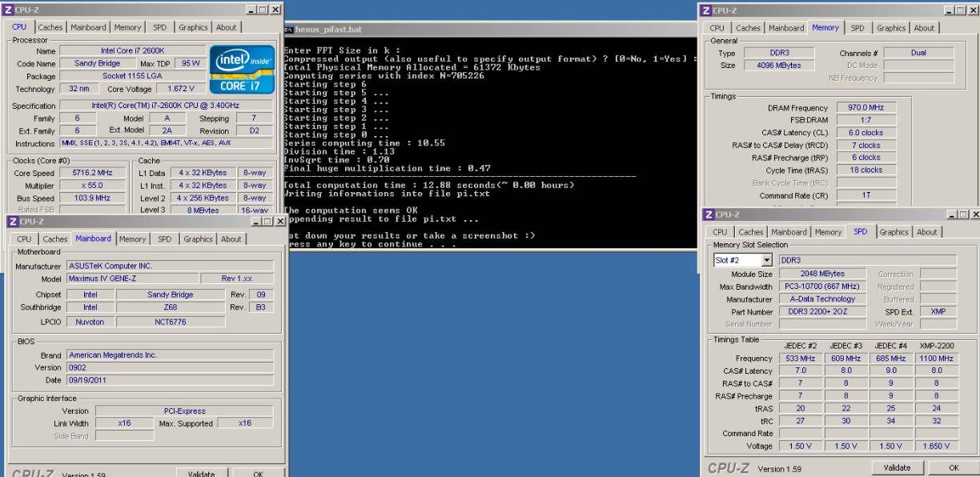Click the hexus_pifast.bat console title icon
The width and height of the screenshot is (980, 477).
point(289,29)
